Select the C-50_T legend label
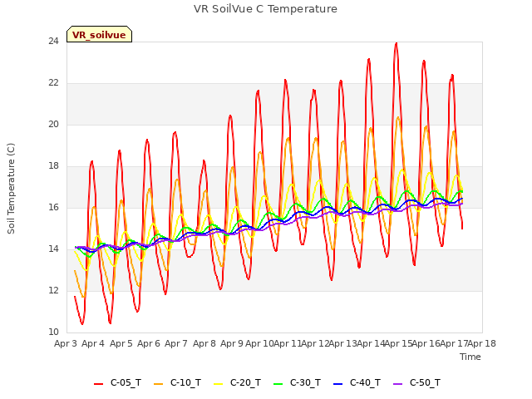 click(425, 382)
